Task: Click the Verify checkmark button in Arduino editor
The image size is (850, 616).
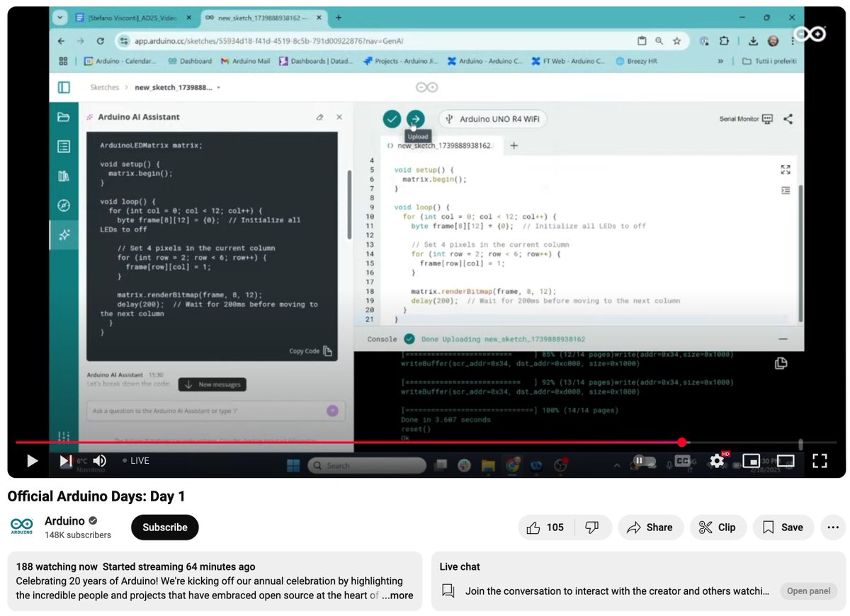Action: pos(392,119)
